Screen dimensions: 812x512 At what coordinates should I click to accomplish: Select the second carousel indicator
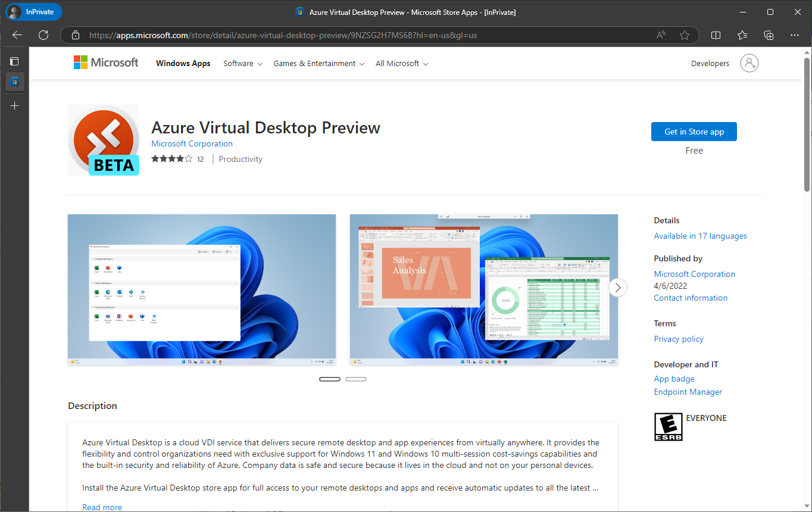tap(356, 379)
